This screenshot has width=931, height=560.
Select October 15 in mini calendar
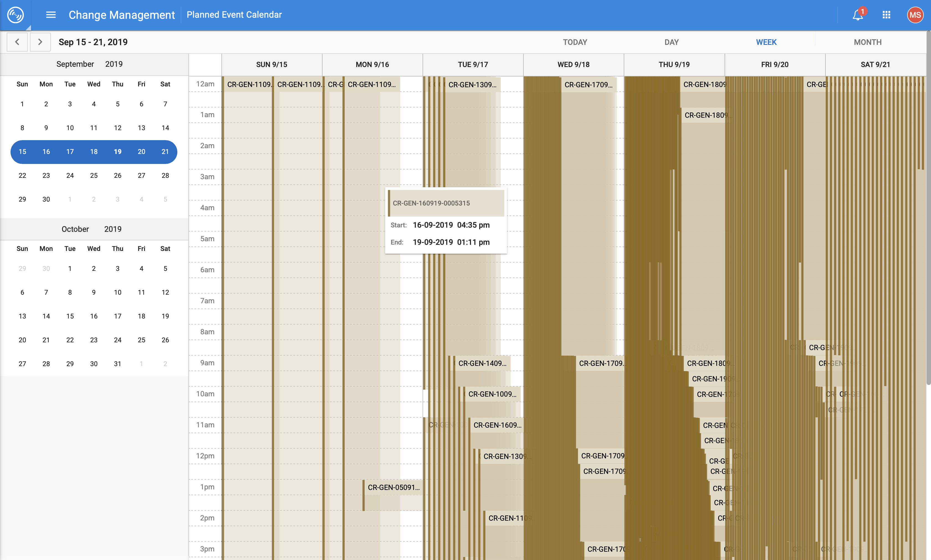[70, 316]
